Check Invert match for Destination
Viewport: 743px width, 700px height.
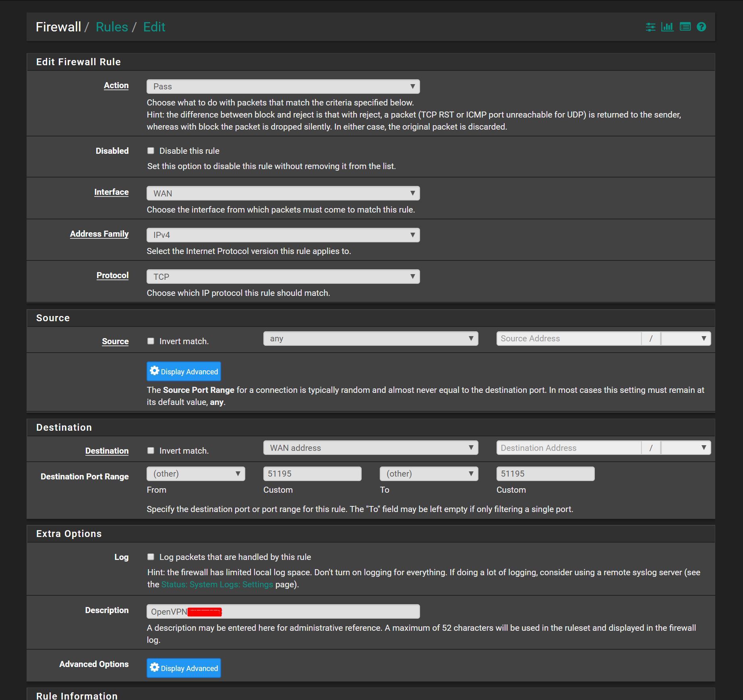151,451
